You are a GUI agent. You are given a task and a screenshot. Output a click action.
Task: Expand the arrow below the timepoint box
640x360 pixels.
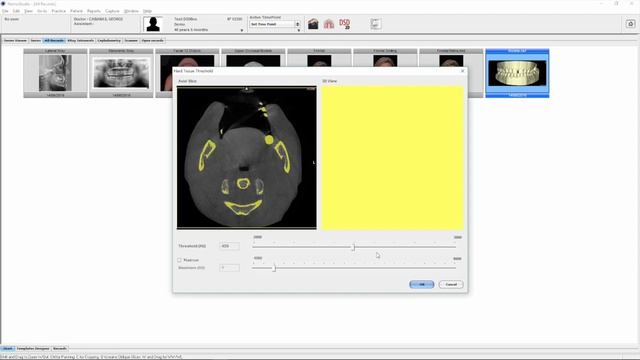(x=298, y=30)
